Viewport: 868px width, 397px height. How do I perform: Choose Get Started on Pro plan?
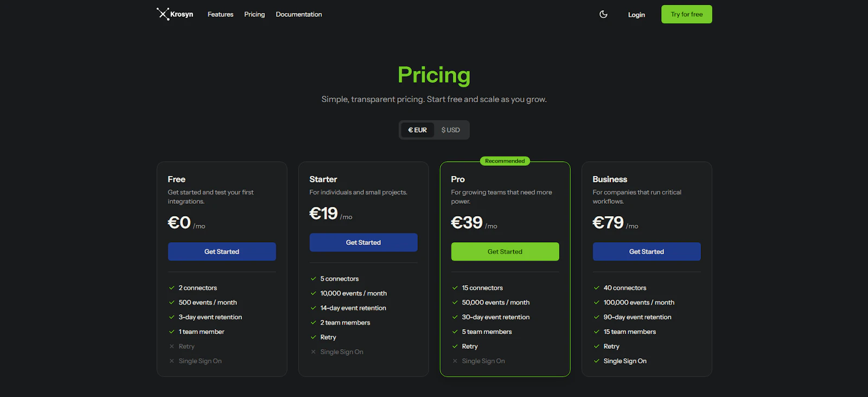(x=505, y=251)
